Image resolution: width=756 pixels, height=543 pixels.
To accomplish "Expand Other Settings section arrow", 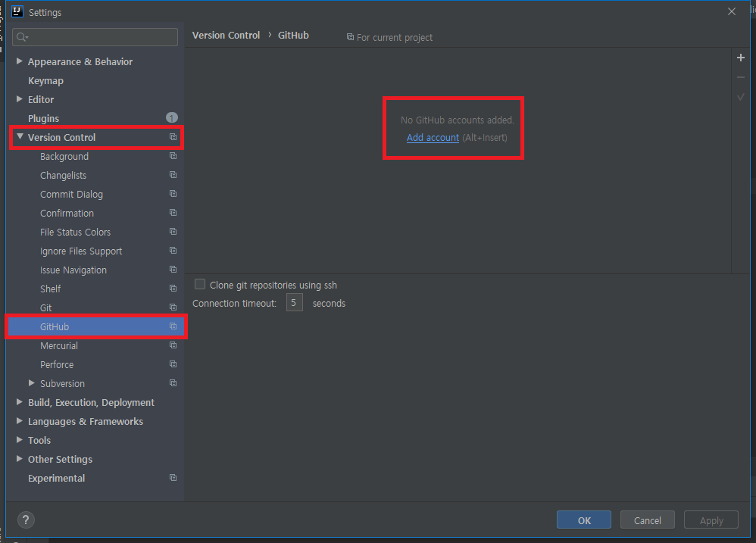I will pos(19,459).
